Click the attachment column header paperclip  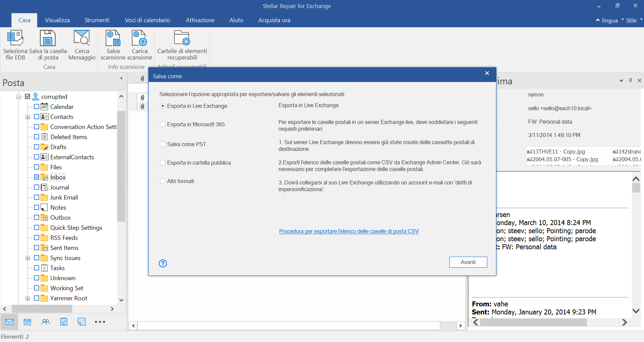tap(142, 78)
